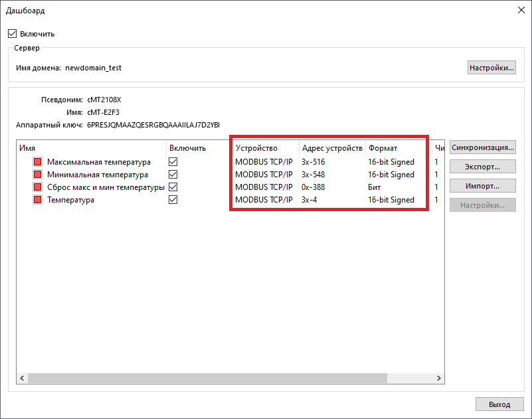Click the Формат column header
This screenshot has width=532, height=419.
[x=397, y=148]
